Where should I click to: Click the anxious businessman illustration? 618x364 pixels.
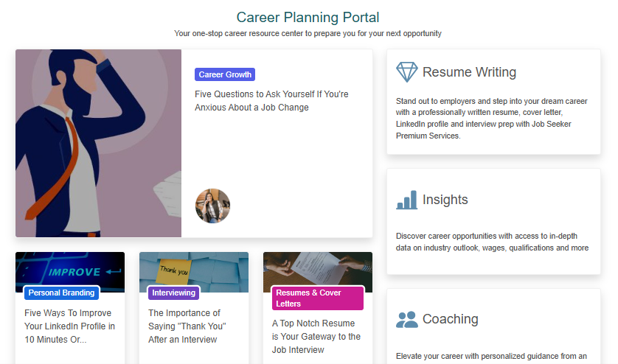click(x=98, y=143)
